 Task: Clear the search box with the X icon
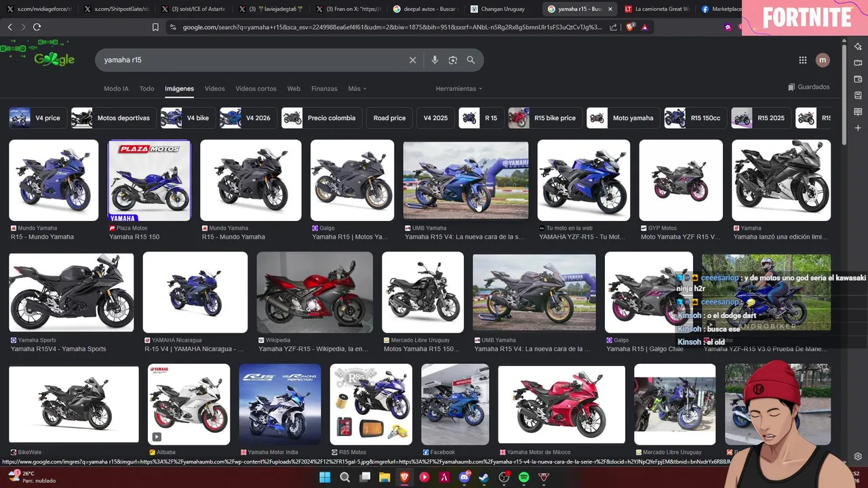412,60
